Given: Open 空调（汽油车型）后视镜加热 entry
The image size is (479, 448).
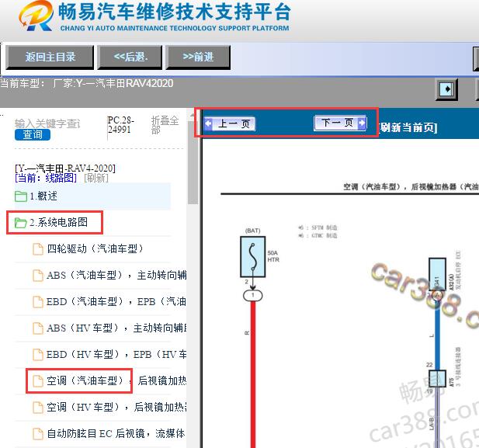Looking at the screenshot, I should (116, 380).
